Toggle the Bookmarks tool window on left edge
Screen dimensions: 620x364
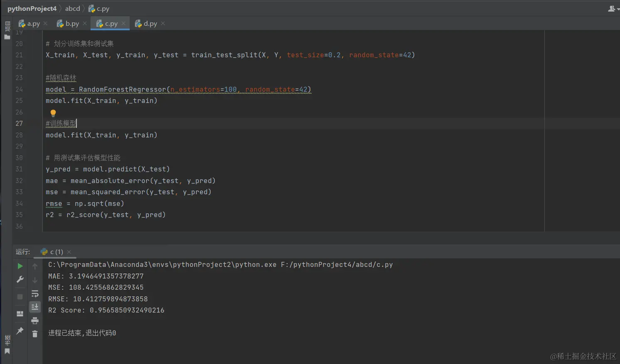pos(7,344)
